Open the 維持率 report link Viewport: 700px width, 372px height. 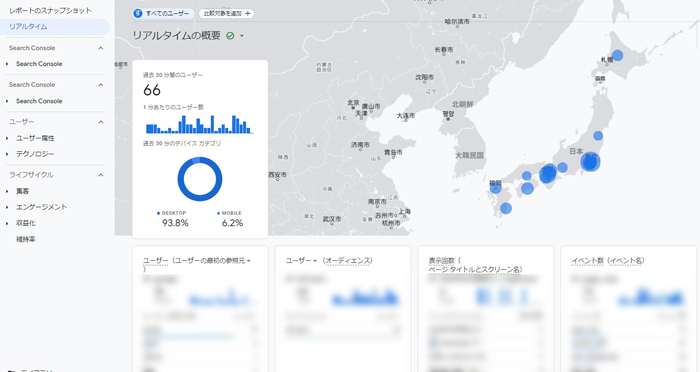pyautogui.click(x=26, y=239)
